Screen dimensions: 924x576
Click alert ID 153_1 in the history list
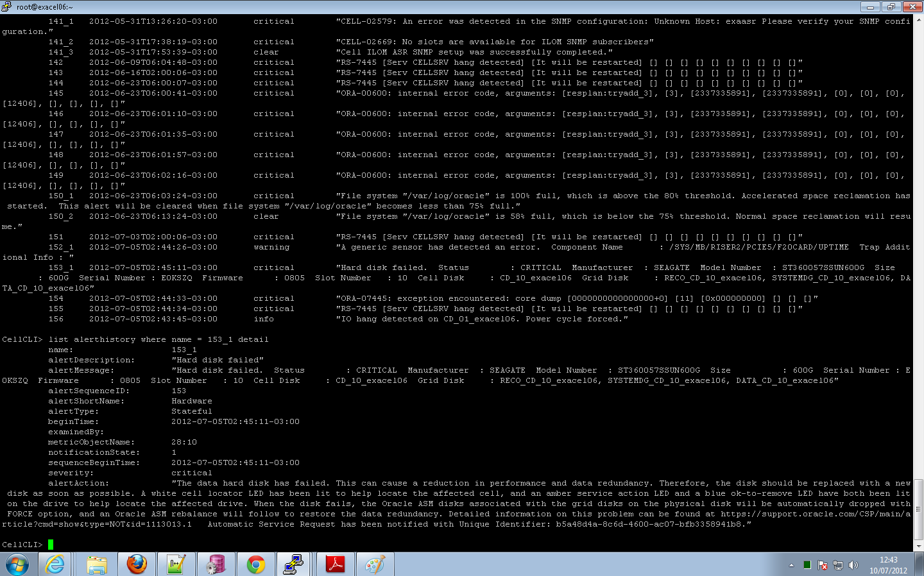(61, 267)
